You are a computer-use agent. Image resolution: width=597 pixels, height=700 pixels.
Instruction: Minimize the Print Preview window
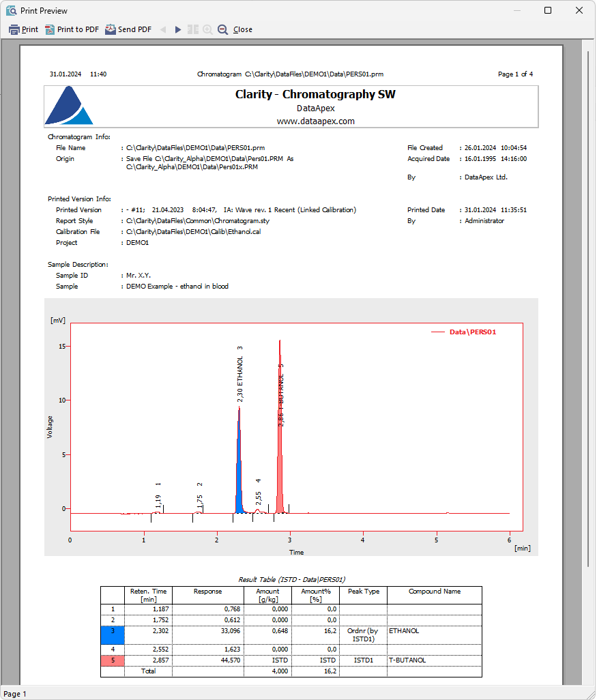click(x=517, y=10)
